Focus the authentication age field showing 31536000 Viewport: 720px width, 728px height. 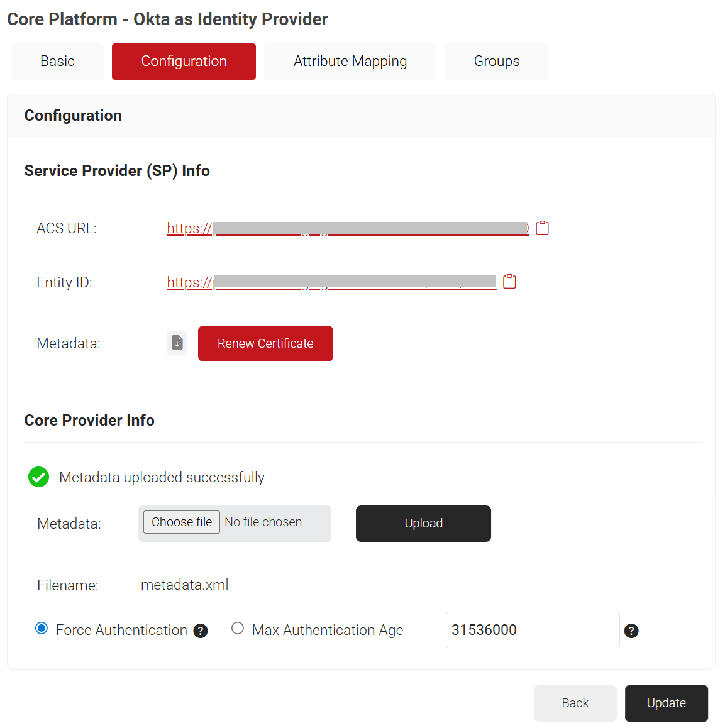point(532,630)
